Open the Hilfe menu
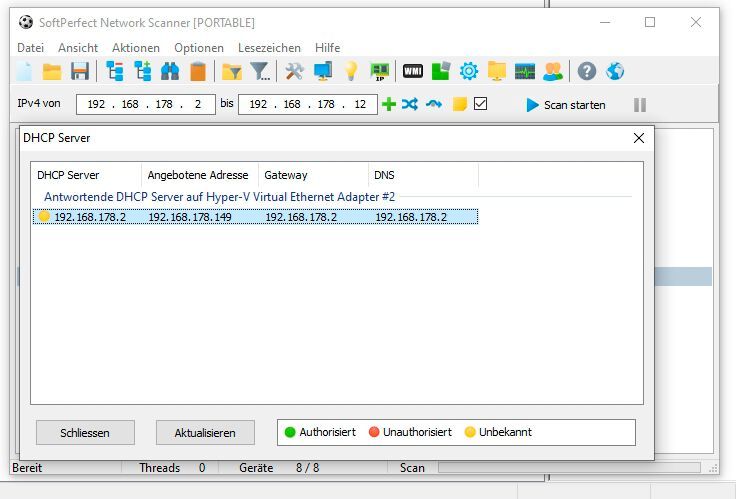Image resolution: width=736 pixels, height=499 pixels. click(328, 48)
